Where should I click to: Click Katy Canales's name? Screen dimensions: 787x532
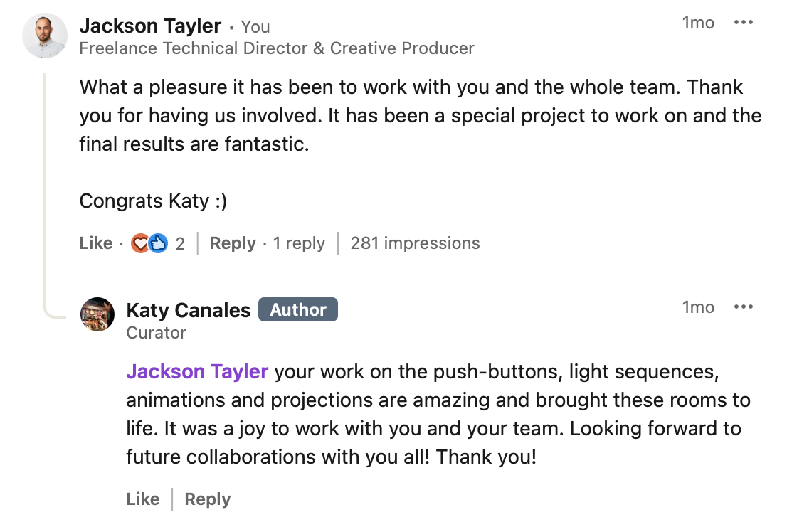point(189,310)
